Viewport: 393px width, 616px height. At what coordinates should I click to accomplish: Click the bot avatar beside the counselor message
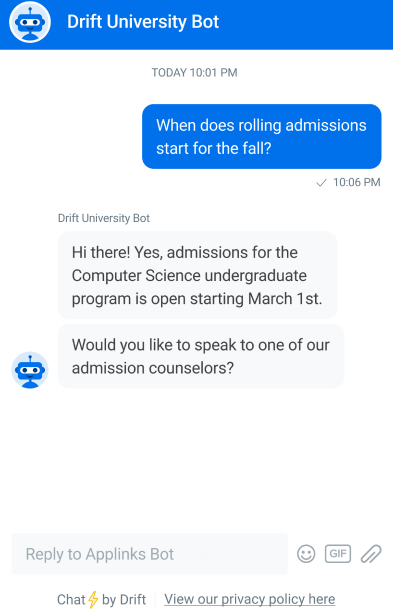pyautogui.click(x=30, y=370)
